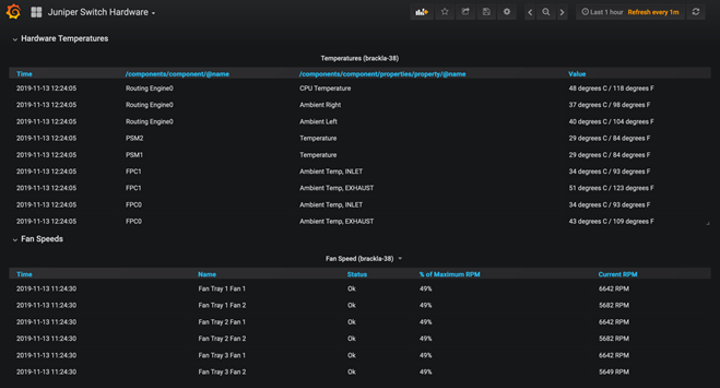The image size is (720, 388).
Task: Click 51 degrees C / 123 degrees F value
Action: tap(611, 188)
